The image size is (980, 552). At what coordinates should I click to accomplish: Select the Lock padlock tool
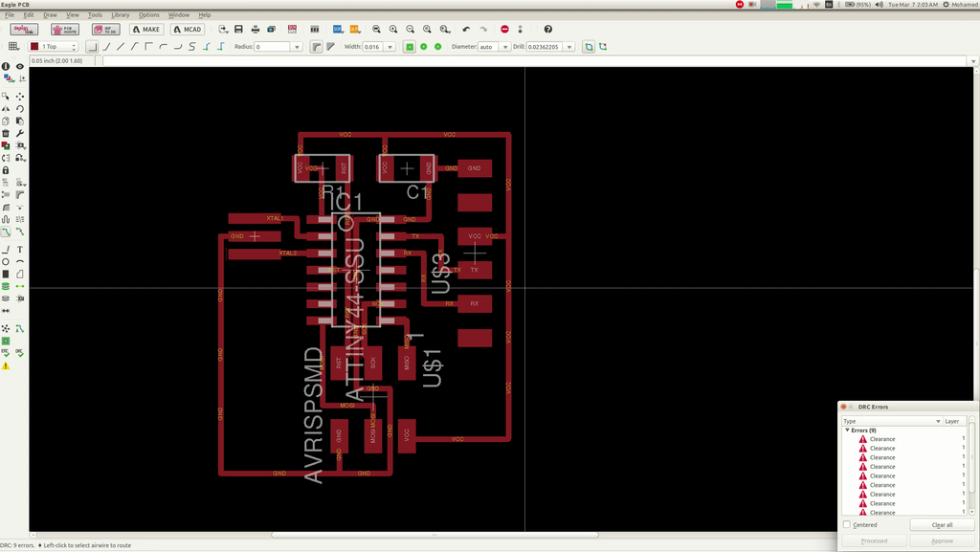(x=6, y=170)
